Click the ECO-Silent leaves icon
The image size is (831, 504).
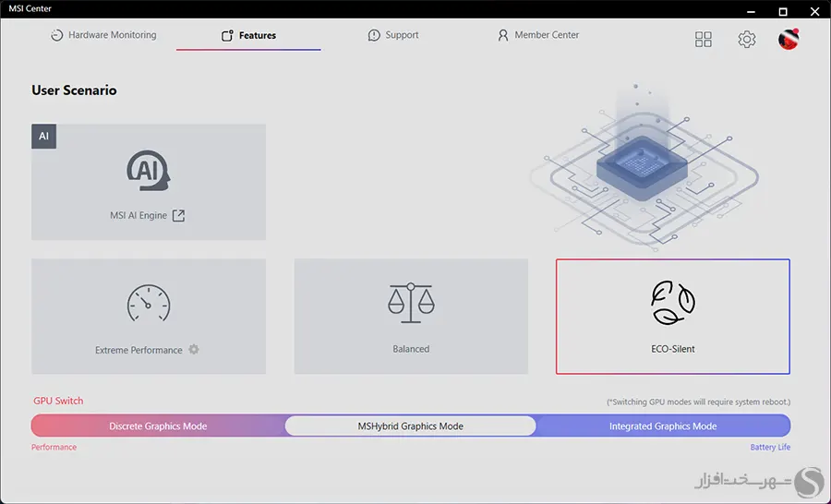[673, 304]
